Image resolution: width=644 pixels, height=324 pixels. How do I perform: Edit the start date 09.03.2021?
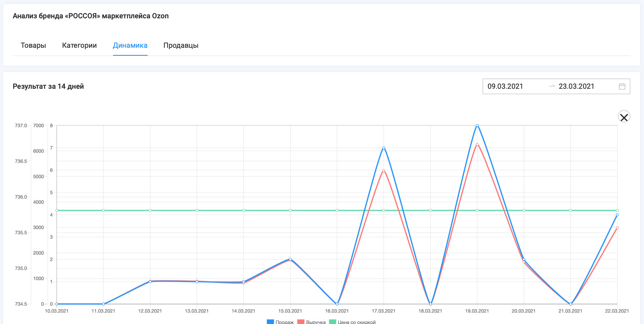pyautogui.click(x=505, y=86)
